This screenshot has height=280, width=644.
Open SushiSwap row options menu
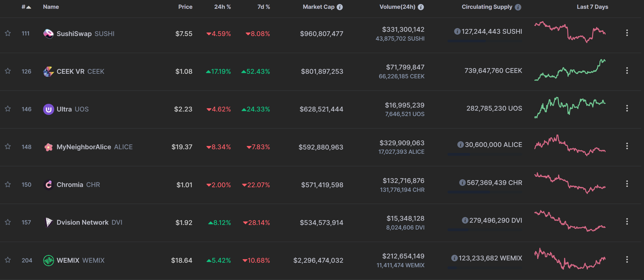tap(627, 33)
